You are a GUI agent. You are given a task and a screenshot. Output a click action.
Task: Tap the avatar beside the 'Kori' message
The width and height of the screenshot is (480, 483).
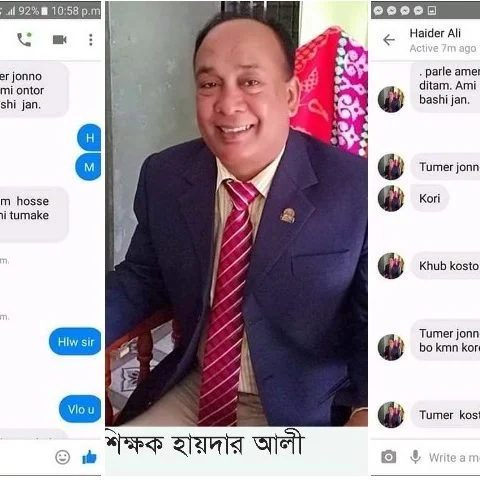click(x=391, y=199)
